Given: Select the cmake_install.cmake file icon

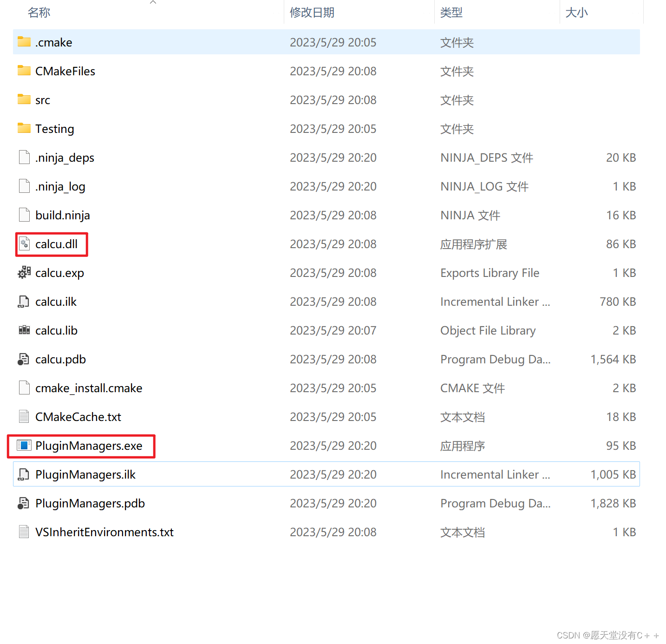Looking at the screenshot, I should point(24,388).
